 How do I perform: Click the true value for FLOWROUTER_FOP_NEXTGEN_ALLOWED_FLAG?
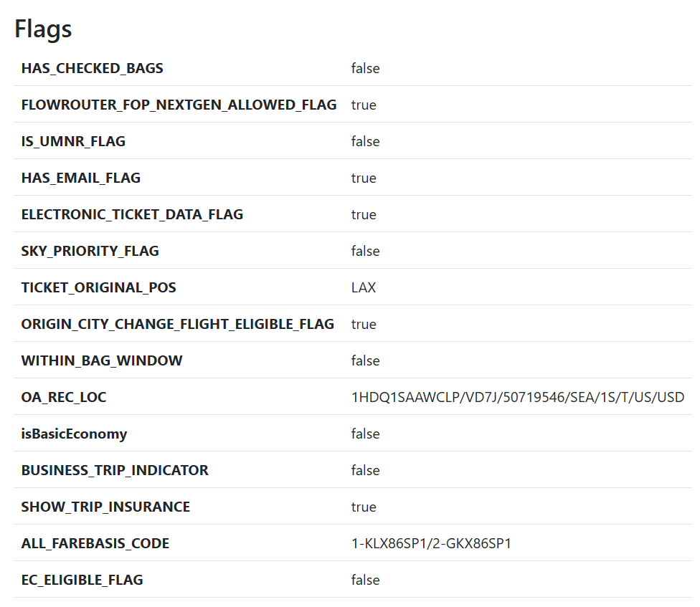coord(364,105)
